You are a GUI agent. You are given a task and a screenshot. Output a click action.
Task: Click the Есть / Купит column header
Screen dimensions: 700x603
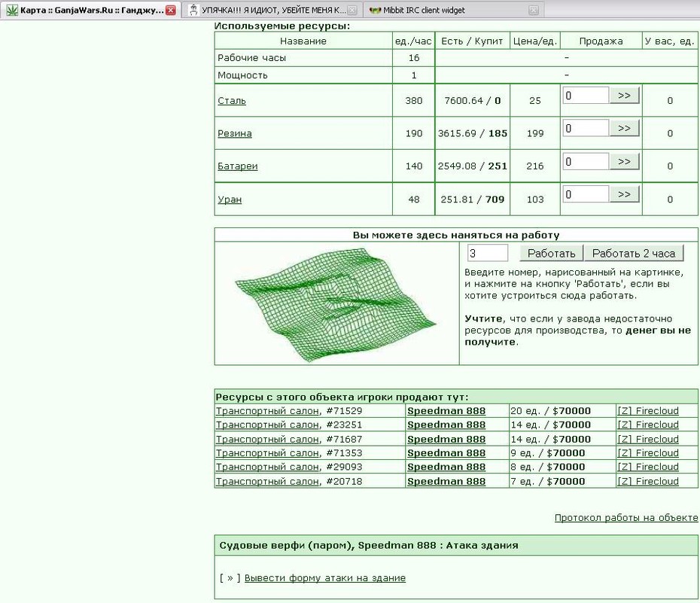click(x=472, y=41)
